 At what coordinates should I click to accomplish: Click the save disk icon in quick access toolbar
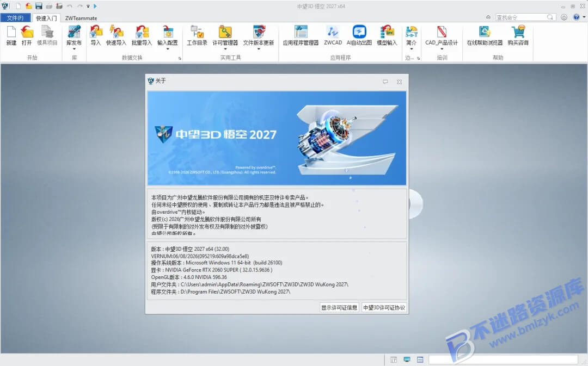tap(39, 6)
